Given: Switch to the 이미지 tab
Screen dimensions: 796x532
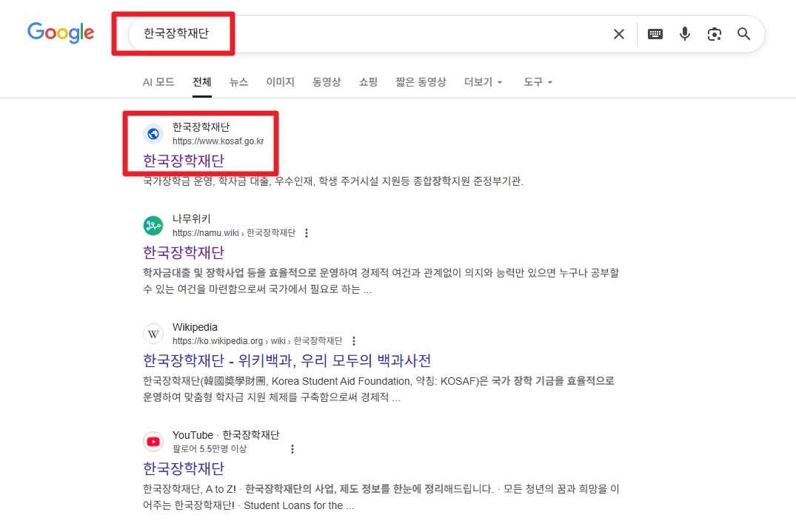Looking at the screenshot, I should tap(280, 82).
